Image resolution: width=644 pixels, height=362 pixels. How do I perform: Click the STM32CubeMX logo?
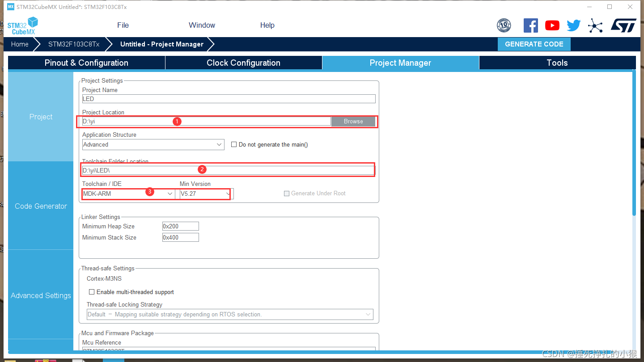point(23,26)
